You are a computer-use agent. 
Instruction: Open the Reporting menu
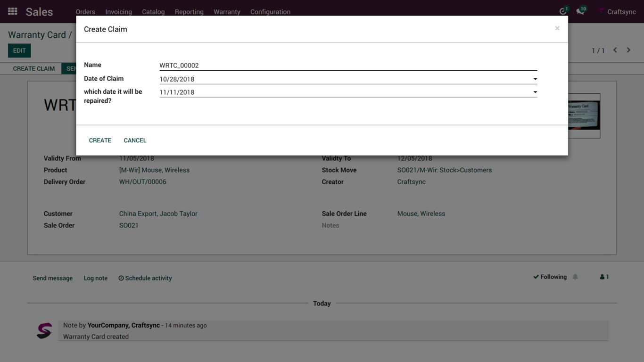(189, 12)
